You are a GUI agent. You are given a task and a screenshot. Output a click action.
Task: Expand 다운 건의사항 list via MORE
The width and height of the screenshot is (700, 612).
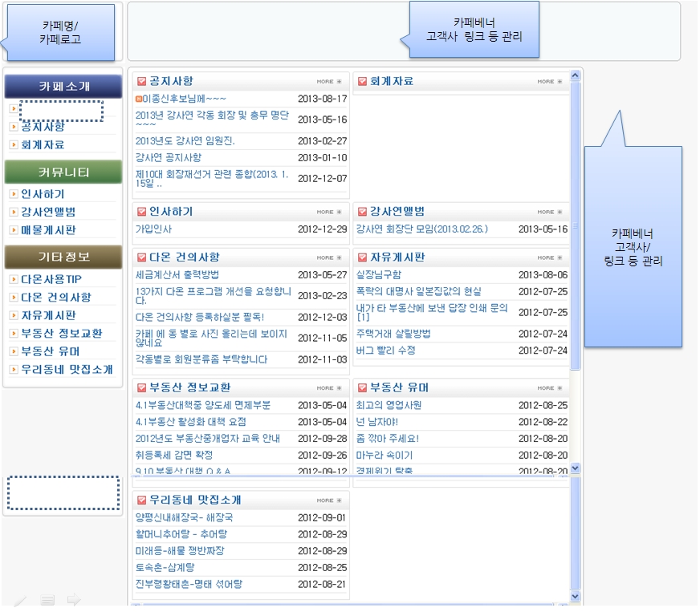click(x=328, y=258)
